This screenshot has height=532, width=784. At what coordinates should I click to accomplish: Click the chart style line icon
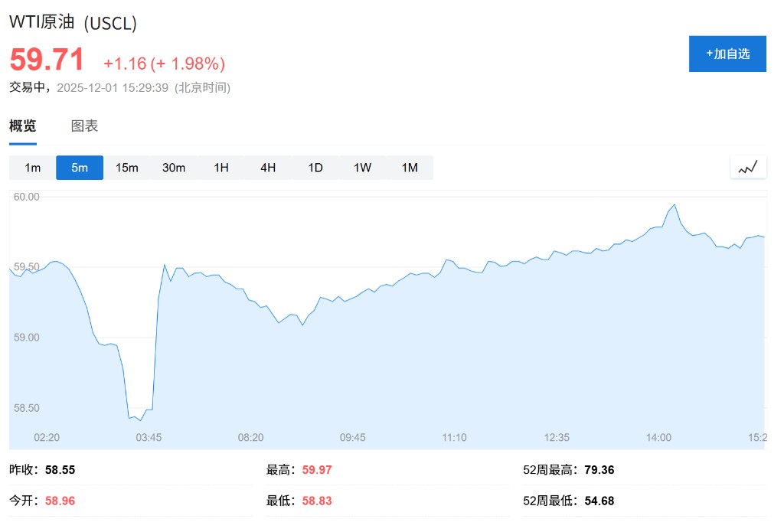748,167
